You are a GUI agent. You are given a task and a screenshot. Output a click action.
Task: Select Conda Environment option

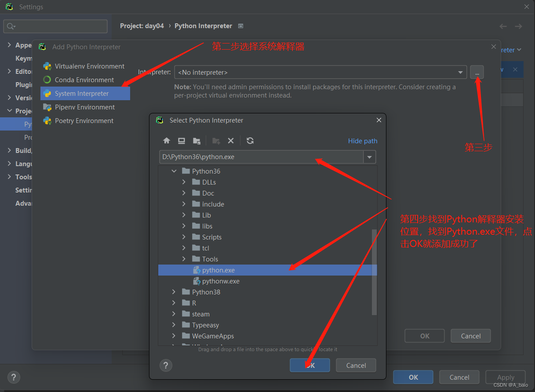click(85, 80)
